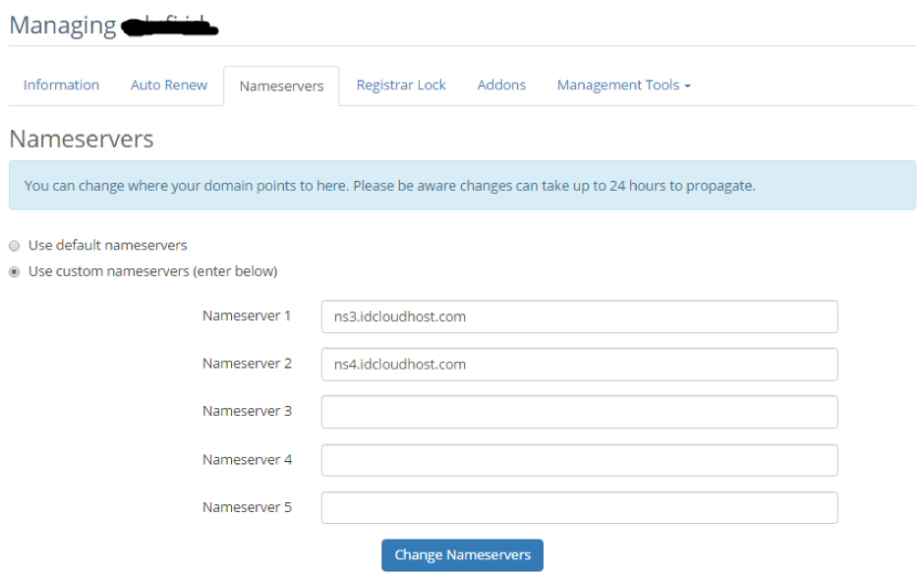The image size is (924, 577).
Task: Select the Use default nameservers option
Action: coord(14,245)
